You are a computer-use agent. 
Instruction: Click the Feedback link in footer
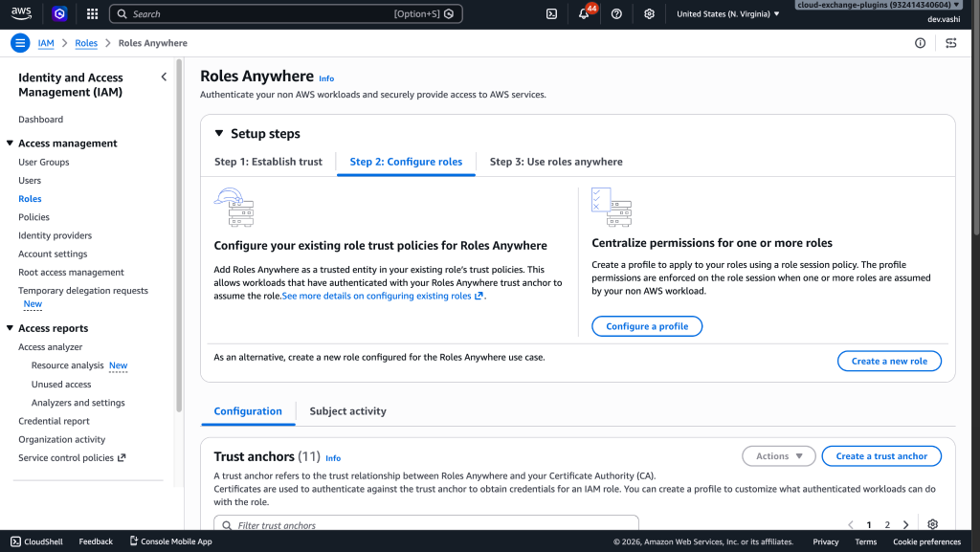[96, 541]
